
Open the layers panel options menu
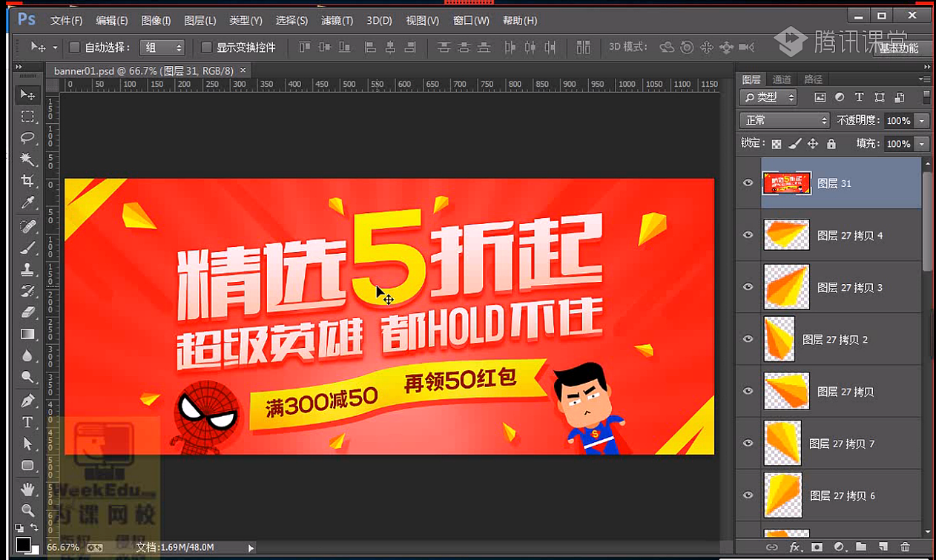925,79
